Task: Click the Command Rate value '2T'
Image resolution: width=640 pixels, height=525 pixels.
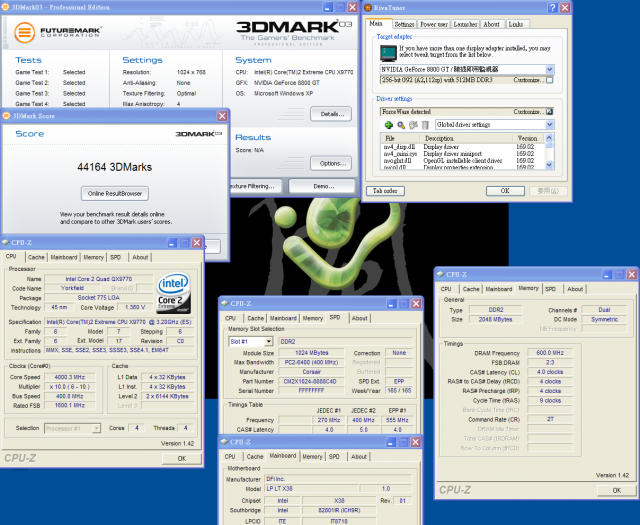Action: [550, 419]
